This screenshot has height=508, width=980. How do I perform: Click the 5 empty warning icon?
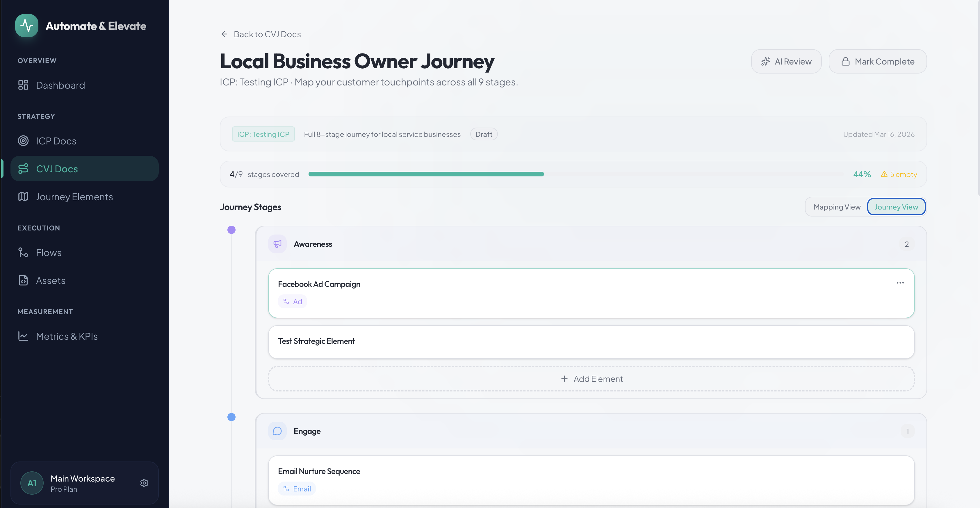click(x=884, y=174)
